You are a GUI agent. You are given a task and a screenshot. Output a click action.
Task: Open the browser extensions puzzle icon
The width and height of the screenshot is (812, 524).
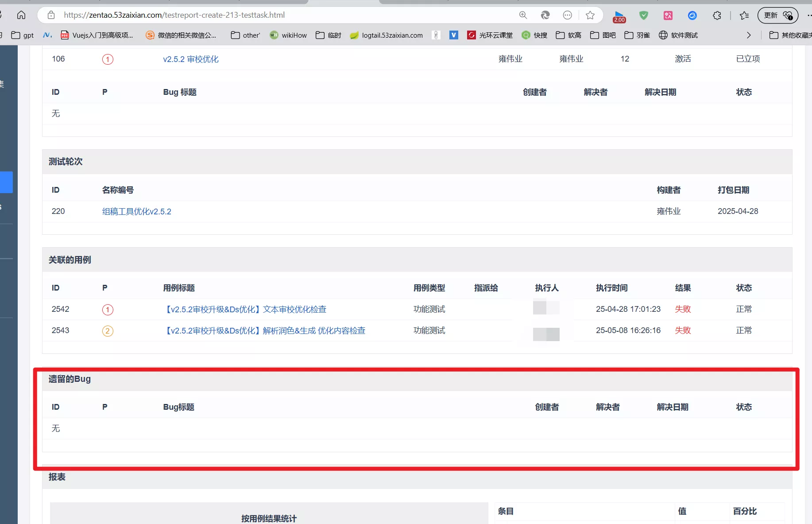(x=717, y=16)
